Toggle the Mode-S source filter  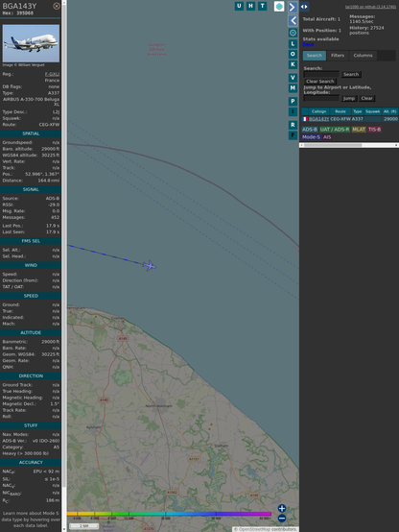[x=311, y=137]
